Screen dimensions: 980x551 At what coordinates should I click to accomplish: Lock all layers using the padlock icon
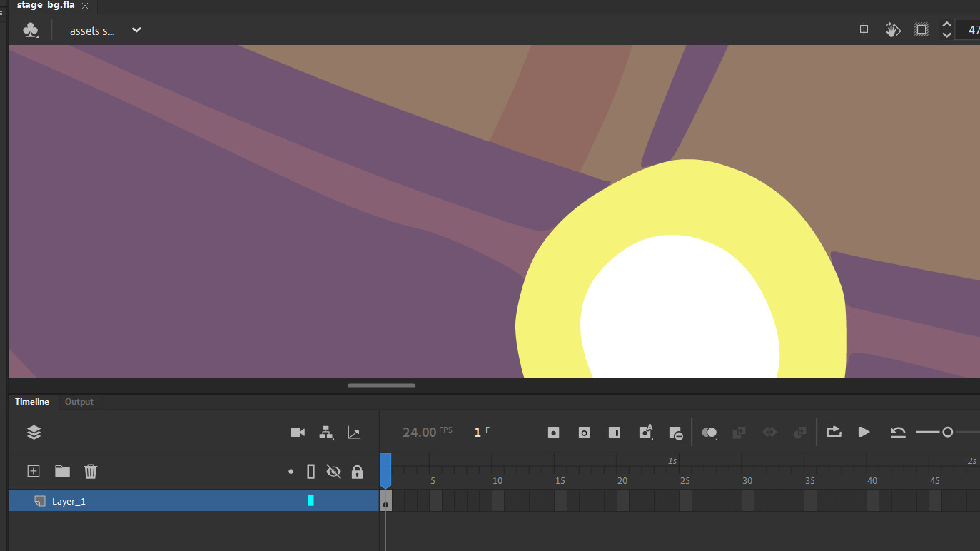tap(357, 471)
